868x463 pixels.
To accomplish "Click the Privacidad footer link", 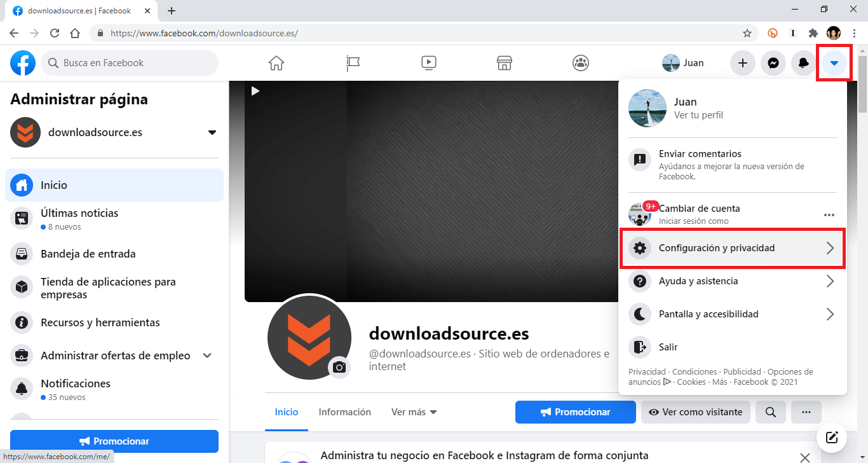I will point(647,372).
